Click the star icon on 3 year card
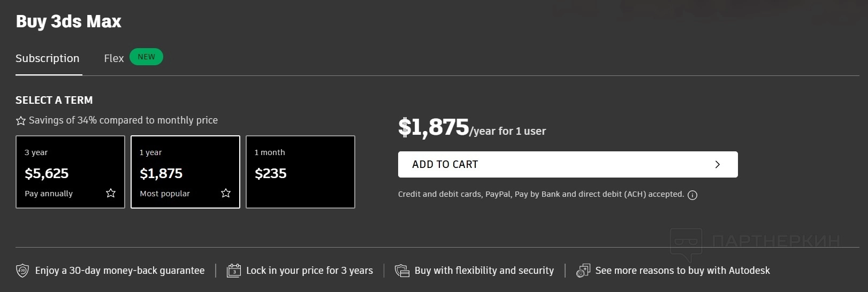 pos(111,193)
